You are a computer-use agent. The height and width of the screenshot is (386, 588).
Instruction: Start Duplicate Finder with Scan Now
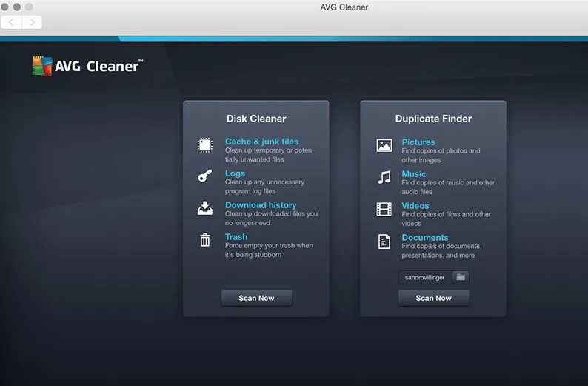pos(433,298)
